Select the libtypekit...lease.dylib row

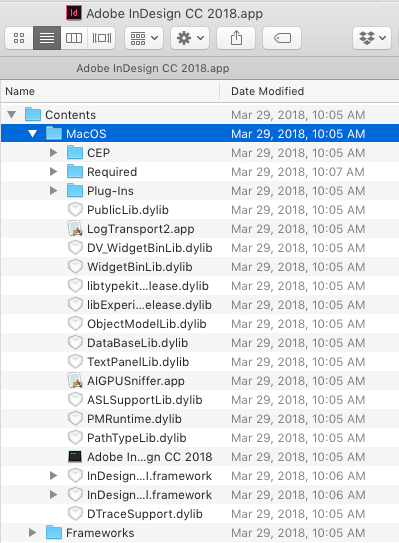pos(200,286)
